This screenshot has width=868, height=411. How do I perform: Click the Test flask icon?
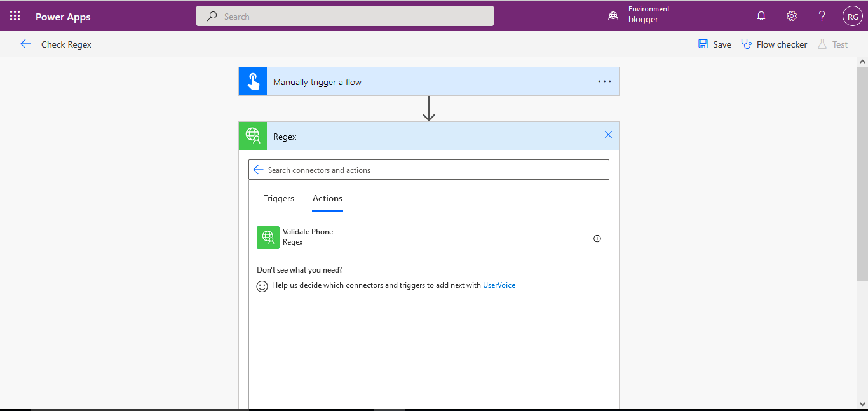coord(822,44)
